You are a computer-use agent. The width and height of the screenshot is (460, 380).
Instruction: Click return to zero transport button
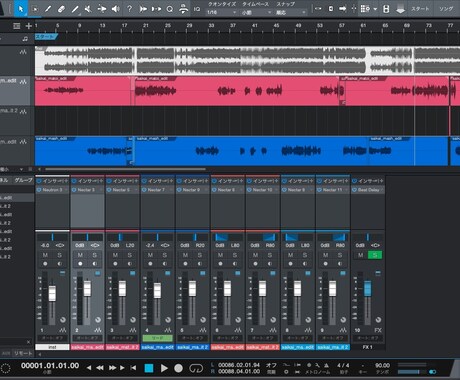133,368
